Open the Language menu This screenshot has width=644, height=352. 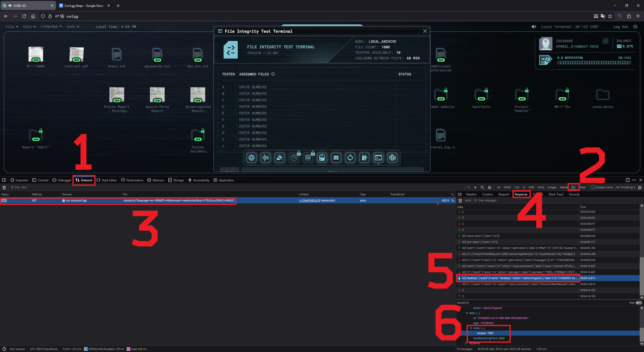pyautogui.click(x=51, y=26)
